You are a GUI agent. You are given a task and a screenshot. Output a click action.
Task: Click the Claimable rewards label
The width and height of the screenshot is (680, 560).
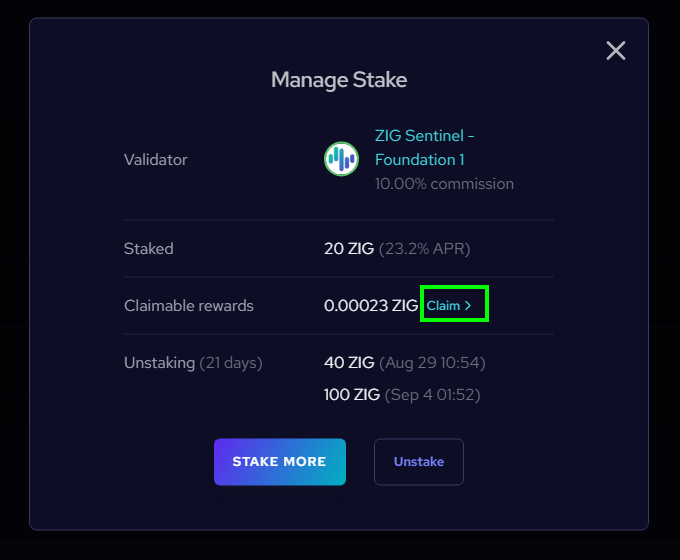pos(189,305)
